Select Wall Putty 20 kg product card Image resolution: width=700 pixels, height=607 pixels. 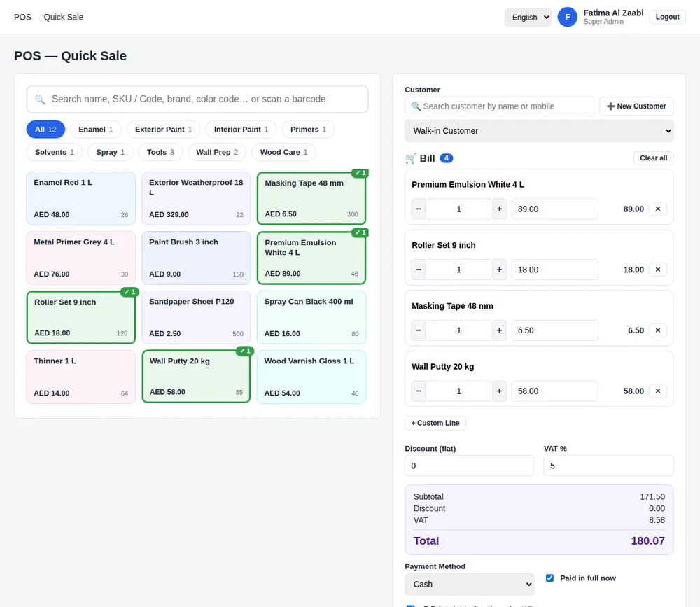(x=196, y=377)
